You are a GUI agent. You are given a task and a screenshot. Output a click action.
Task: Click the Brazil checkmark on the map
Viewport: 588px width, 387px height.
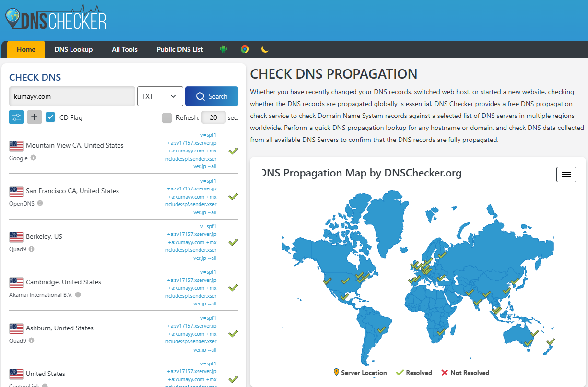pyautogui.click(x=381, y=330)
